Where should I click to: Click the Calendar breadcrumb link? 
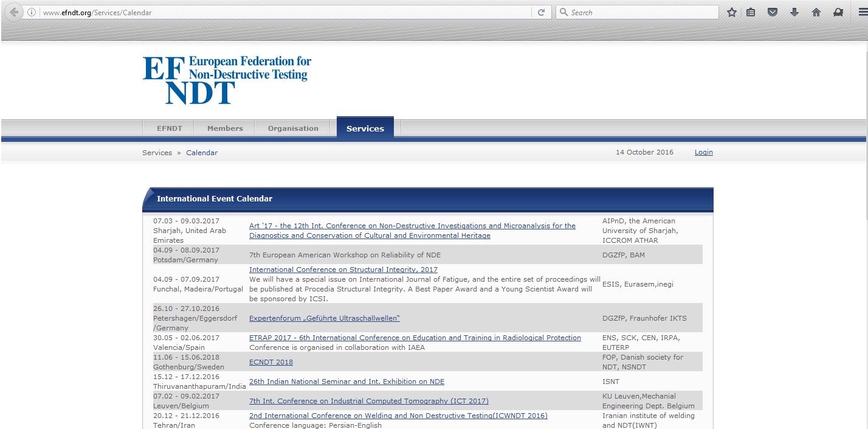coord(202,153)
